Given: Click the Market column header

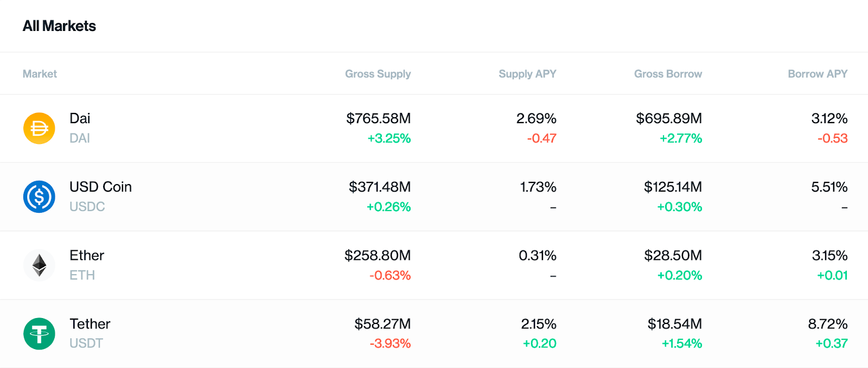Looking at the screenshot, I should point(40,74).
